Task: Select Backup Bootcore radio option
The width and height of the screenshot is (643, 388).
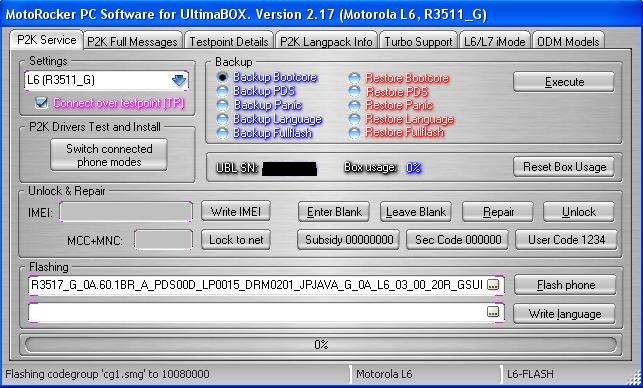Action: [x=222, y=77]
